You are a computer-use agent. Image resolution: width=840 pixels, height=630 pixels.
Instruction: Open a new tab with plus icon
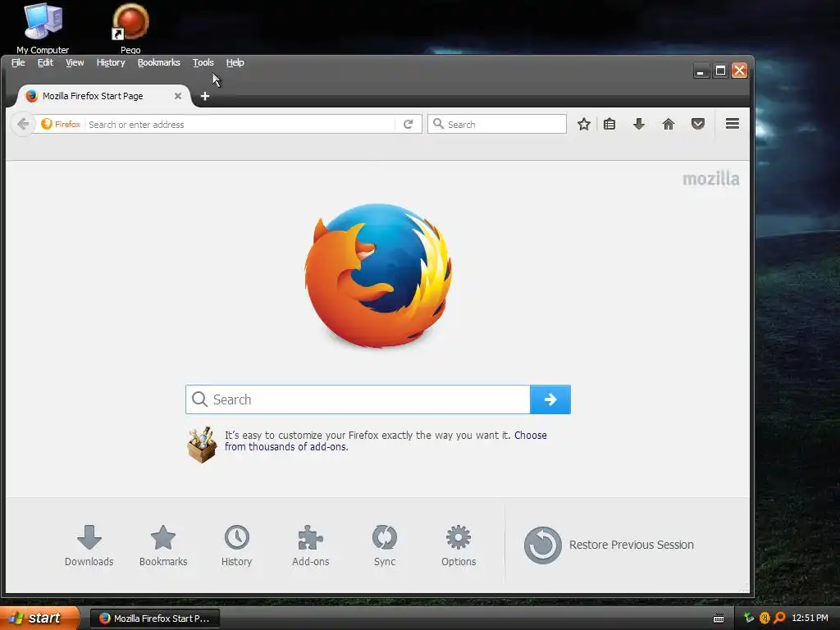point(204,96)
